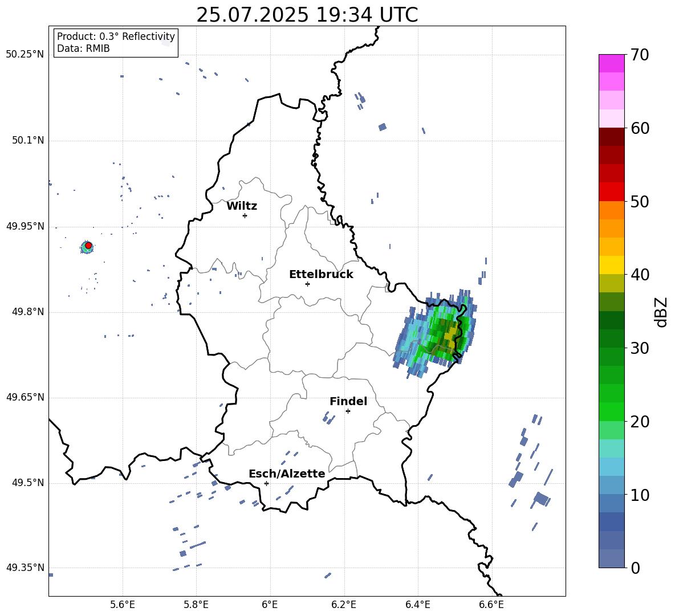Click the cross marker under Wiltz
This screenshot has height=616, width=675.
point(245,215)
